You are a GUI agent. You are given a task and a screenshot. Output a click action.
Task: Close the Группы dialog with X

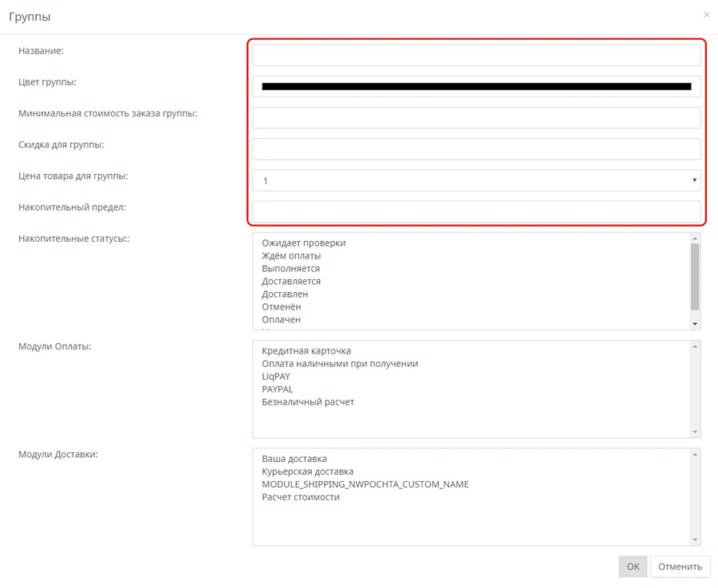click(x=706, y=14)
